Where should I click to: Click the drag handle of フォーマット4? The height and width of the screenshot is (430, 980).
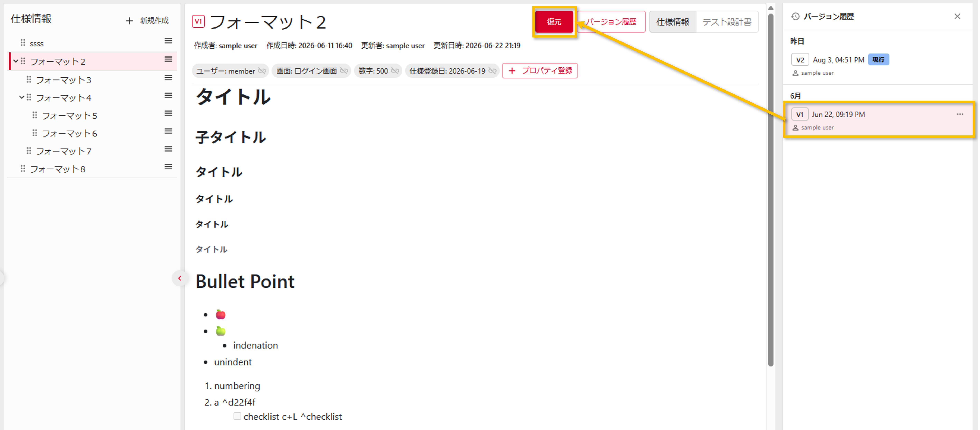point(29,97)
